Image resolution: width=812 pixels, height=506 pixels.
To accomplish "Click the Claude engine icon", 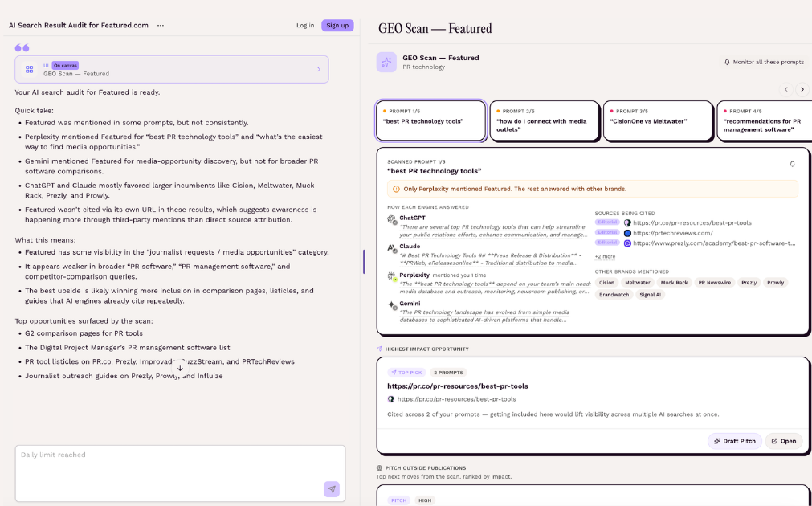I will 392,248.
